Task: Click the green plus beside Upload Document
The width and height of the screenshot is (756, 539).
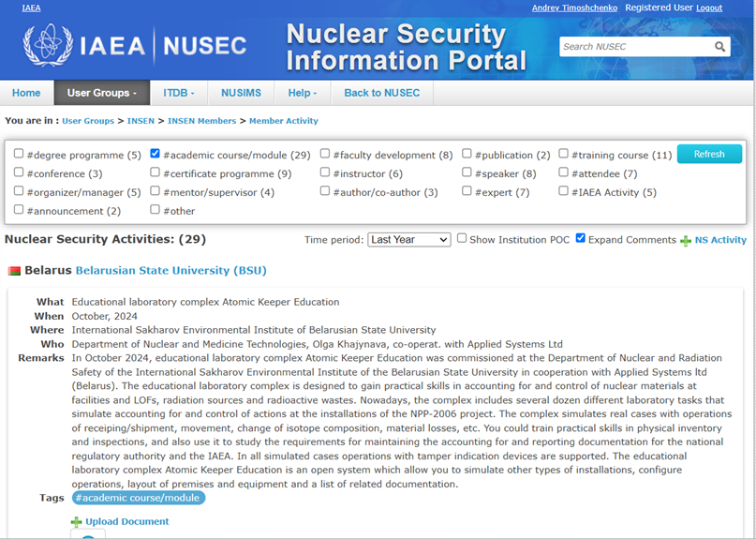Action: pos(76,521)
